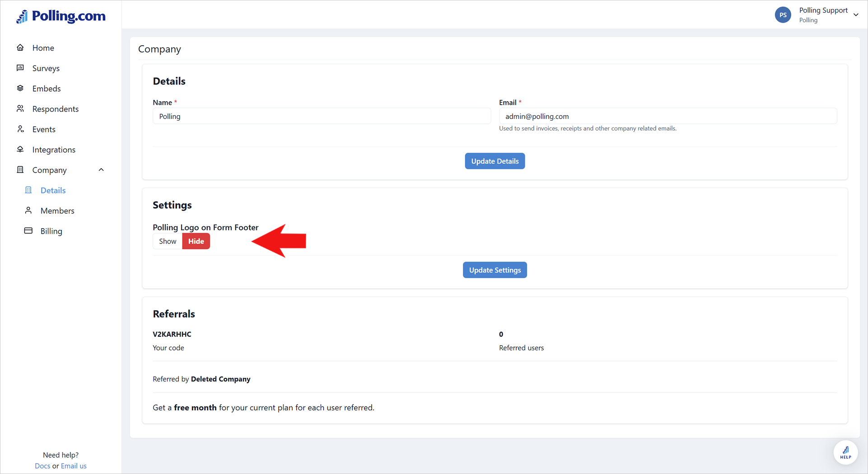Click the Home house icon

(20, 47)
